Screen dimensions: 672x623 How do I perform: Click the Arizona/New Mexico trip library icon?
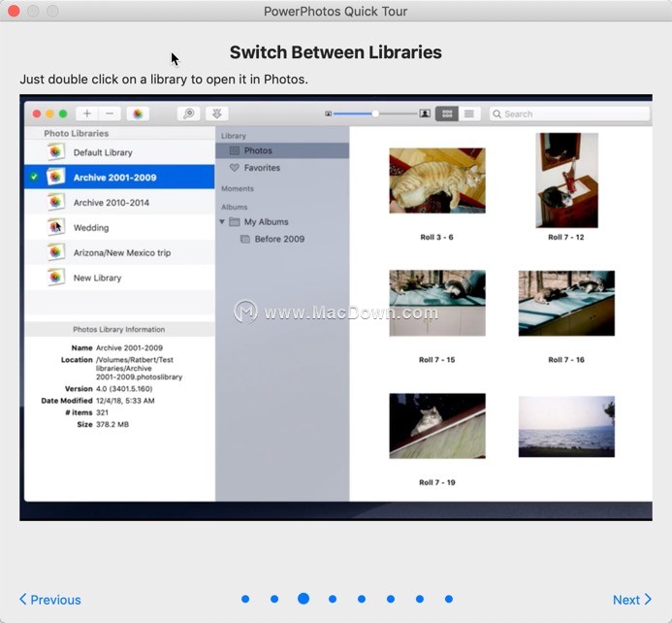coord(55,252)
